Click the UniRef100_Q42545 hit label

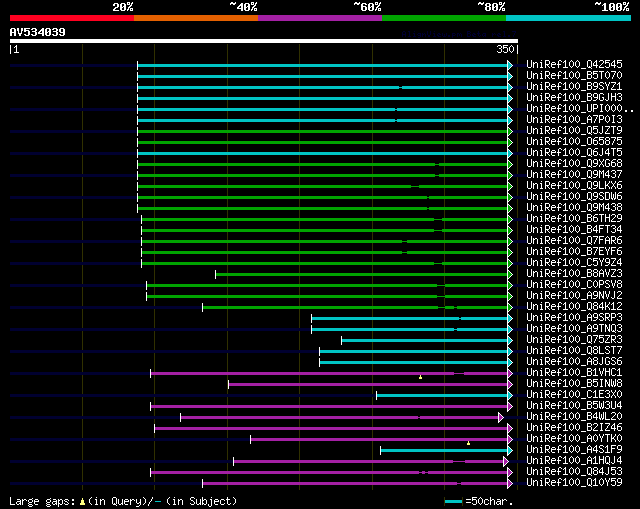[x=574, y=64]
